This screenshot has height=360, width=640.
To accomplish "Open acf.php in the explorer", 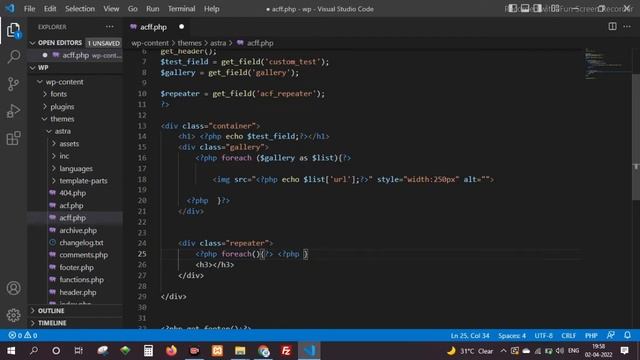I will 71,205.
